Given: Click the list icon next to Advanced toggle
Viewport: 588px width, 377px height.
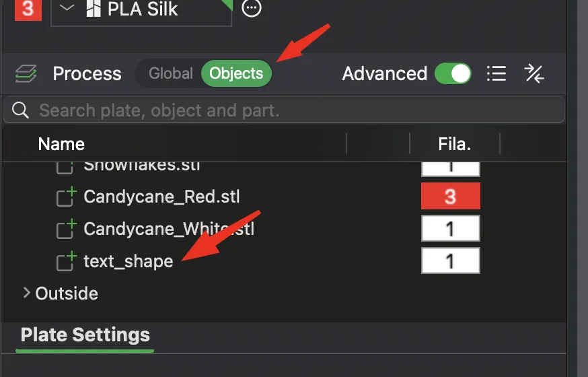Looking at the screenshot, I should [x=497, y=73].
